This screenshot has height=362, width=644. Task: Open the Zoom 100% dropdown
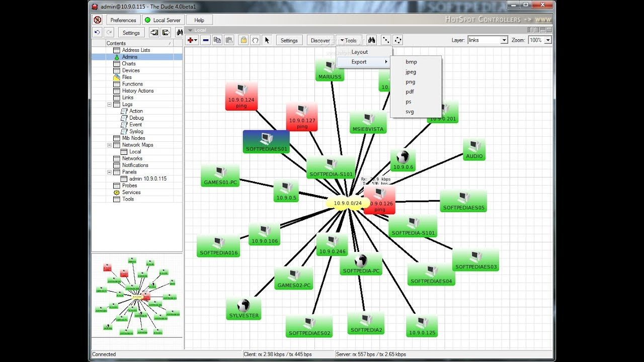click(x=540, y=40)
